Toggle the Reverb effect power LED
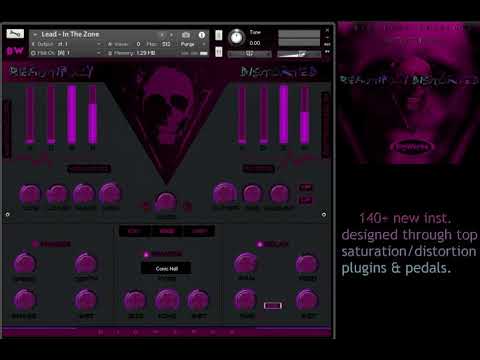 146,254
